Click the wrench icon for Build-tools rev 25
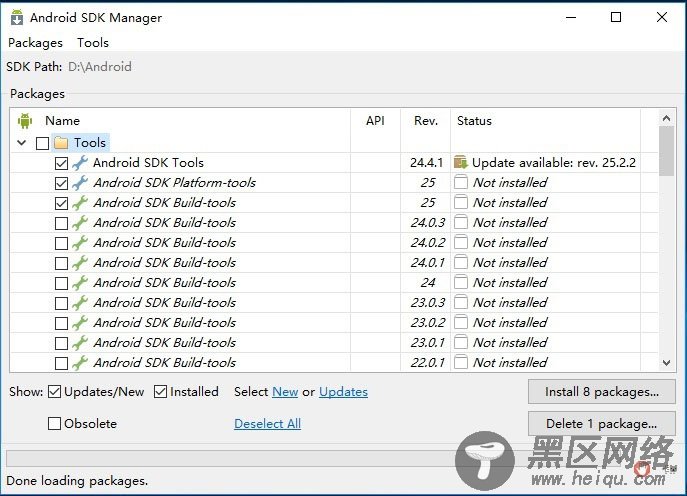Viewport: 687px width, 496px height. click(80, 203)
